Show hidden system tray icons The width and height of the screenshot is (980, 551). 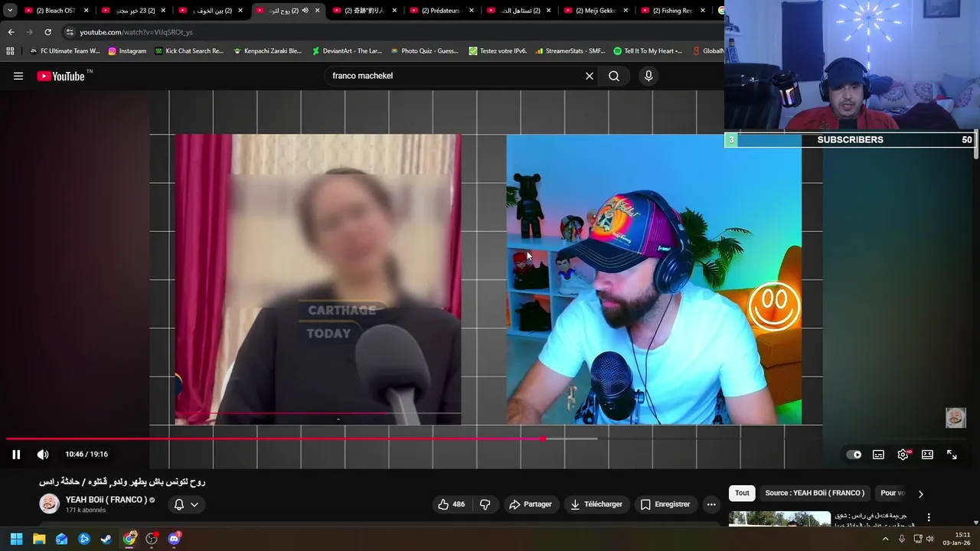pos(886,539)
